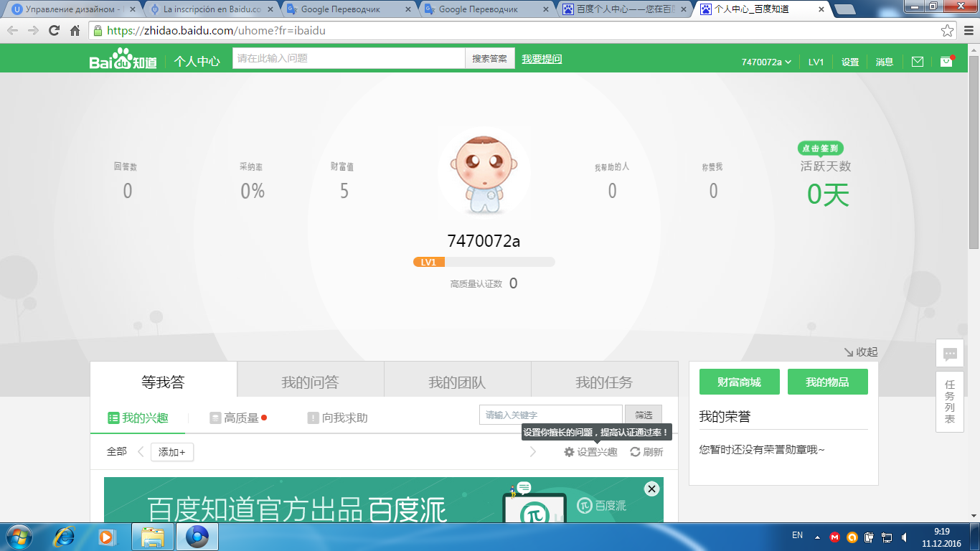Click the browser back arrow
This screenshot has height=551, width=980.
[13, 30]
